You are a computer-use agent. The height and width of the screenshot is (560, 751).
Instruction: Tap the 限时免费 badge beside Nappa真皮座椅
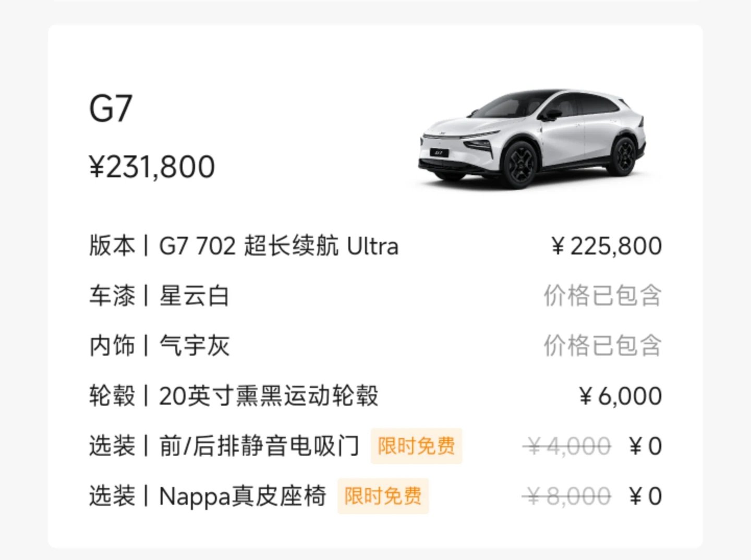(383, 496)
